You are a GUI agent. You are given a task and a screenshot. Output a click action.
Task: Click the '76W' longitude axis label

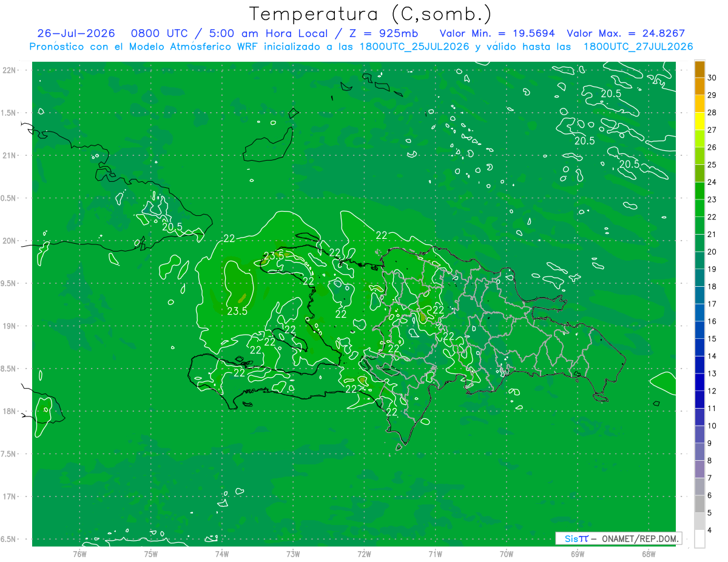[79, 554]
